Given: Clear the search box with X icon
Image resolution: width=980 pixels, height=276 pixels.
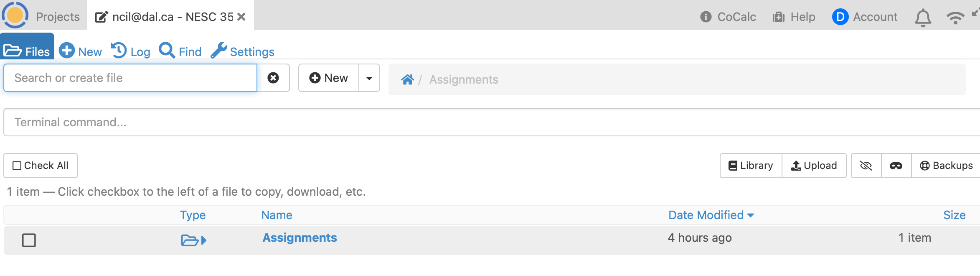Looking at the screenshot, I should 273,78.
